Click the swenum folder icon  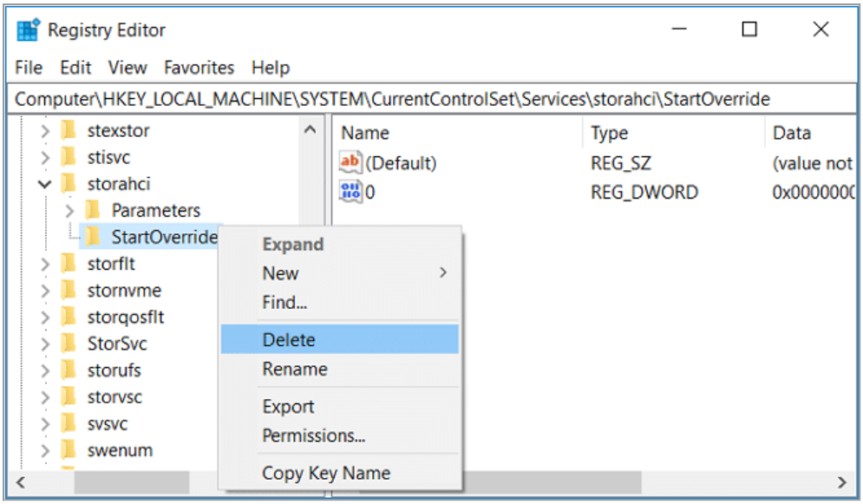[69, 450]
